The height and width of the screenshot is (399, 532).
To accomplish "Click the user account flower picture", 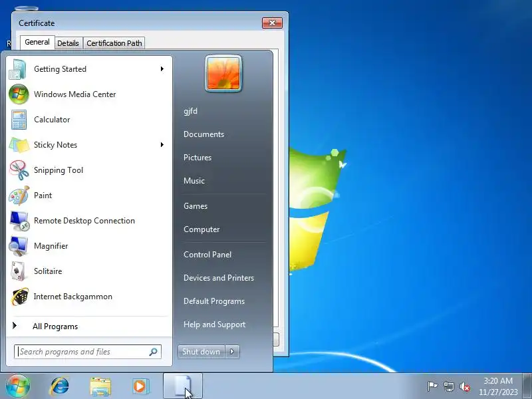I will (x=223, y=74).
